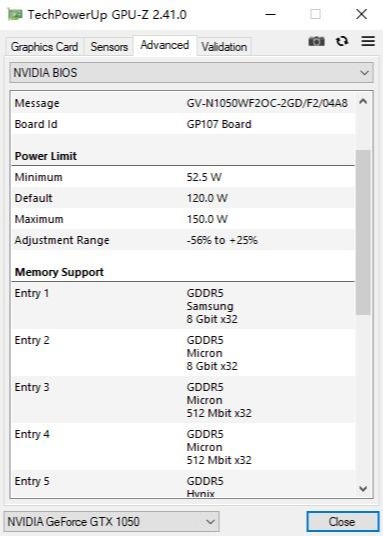Select the Advanced tab
Viewport: 383px width, 536px height.
165,45
